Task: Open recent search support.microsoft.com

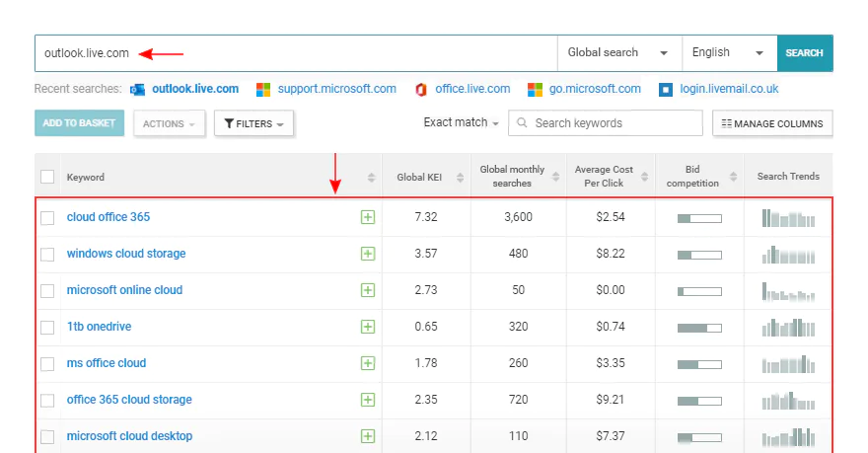Action: tap(336, 89)
